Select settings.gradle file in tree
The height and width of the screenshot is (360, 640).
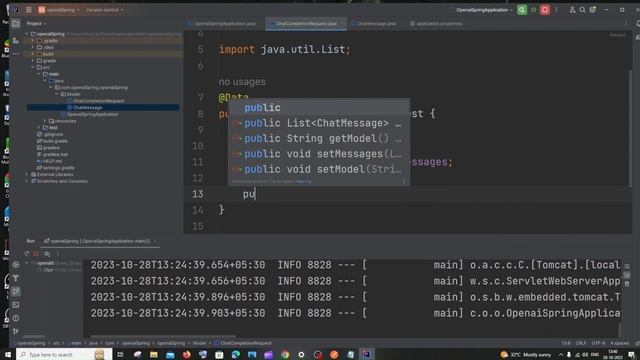pos(56,168)
